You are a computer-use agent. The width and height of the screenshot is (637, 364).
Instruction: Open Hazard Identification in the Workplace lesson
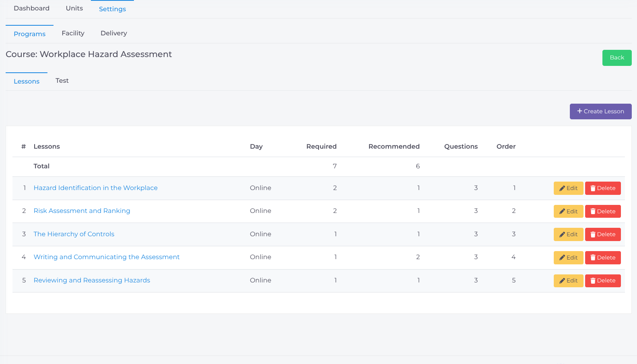(x=96, y=188)
